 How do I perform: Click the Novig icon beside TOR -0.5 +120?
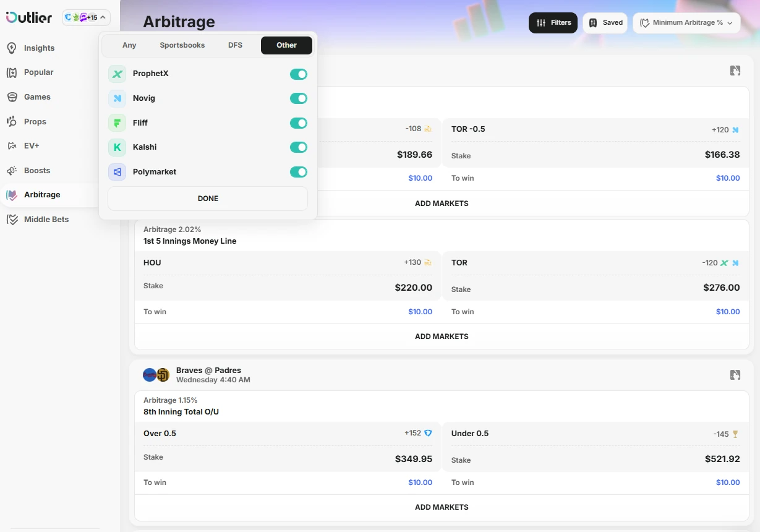735,130
